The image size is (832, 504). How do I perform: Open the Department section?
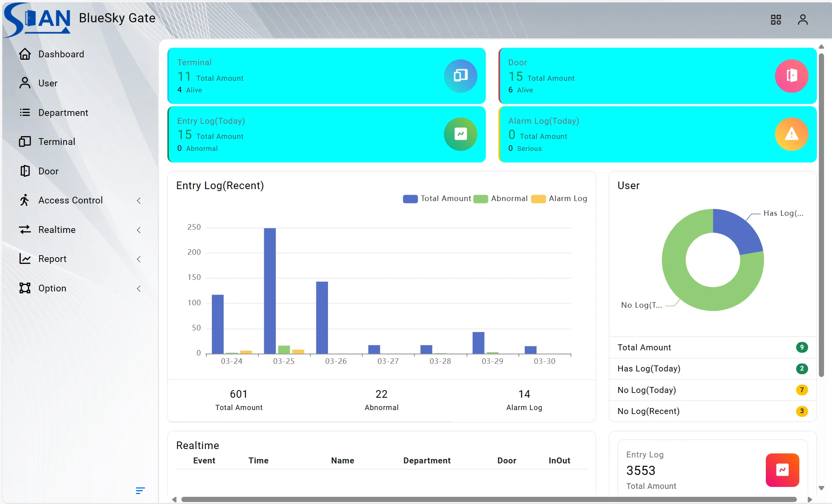coord(63,112)
